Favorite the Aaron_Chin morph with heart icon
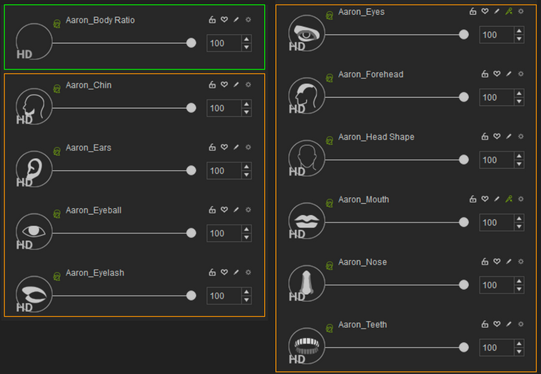Screen dimensions: 541x374 point(224,85)
